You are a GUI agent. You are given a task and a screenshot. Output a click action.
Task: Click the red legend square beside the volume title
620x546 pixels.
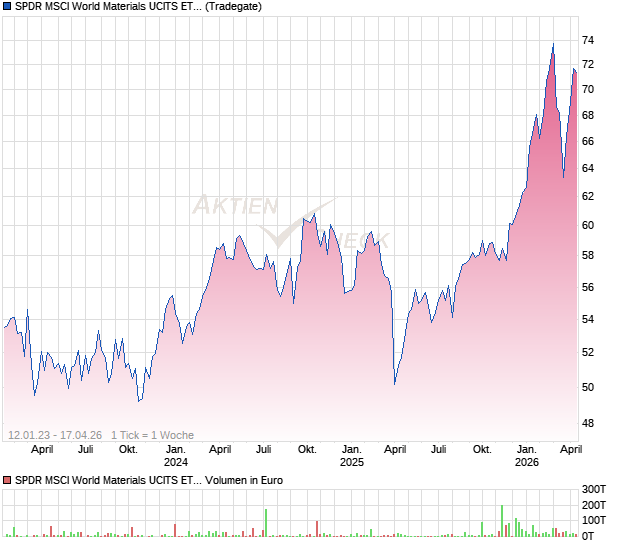(8, 481)
